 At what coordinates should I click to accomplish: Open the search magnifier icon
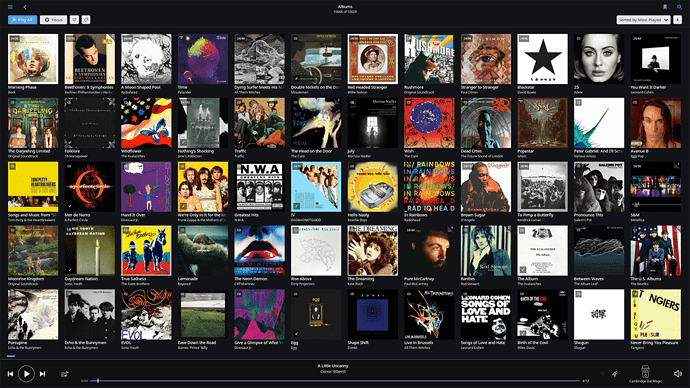click(x=679, y=7)
